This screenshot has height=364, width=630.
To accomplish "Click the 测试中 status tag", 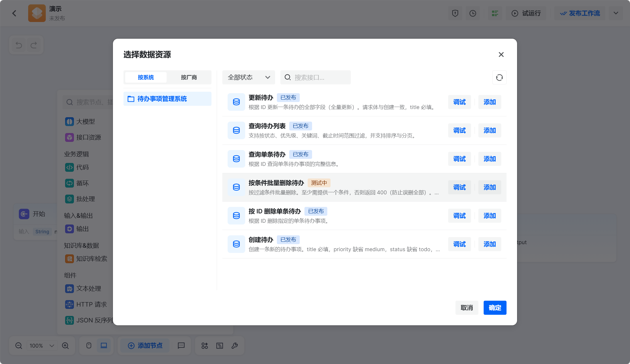I will (x=319, y=183).
